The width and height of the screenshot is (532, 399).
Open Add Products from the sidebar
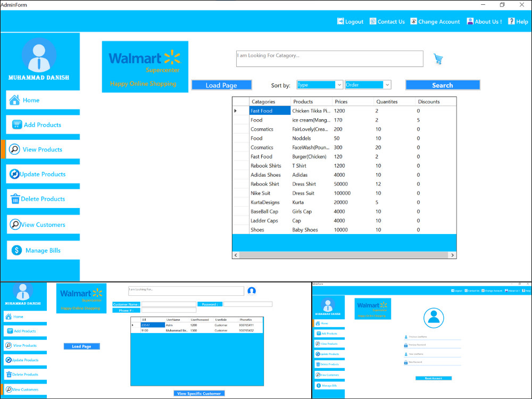16,124
